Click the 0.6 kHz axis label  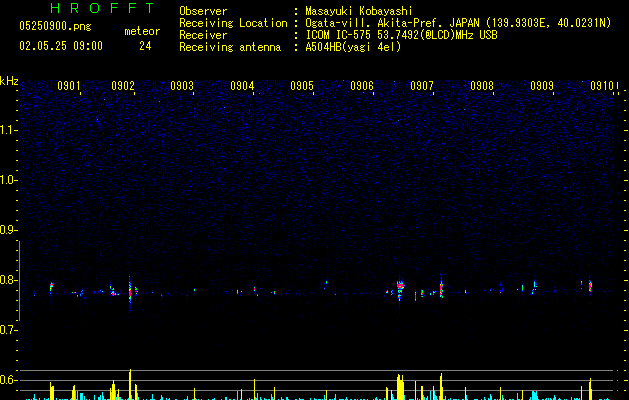click(x=8, y=380)
